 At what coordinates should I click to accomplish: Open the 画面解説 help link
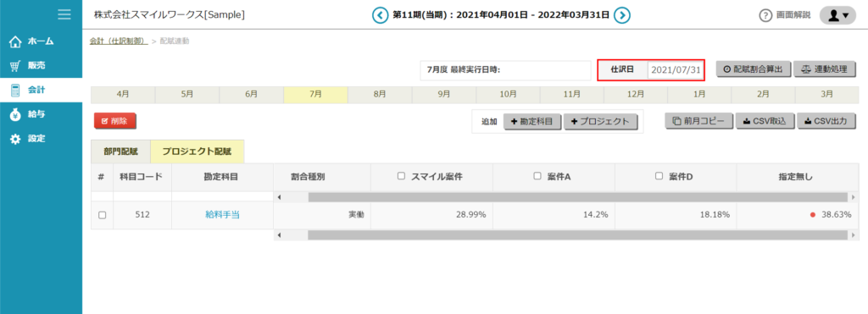pyautogui.click(x=784, y=15)
